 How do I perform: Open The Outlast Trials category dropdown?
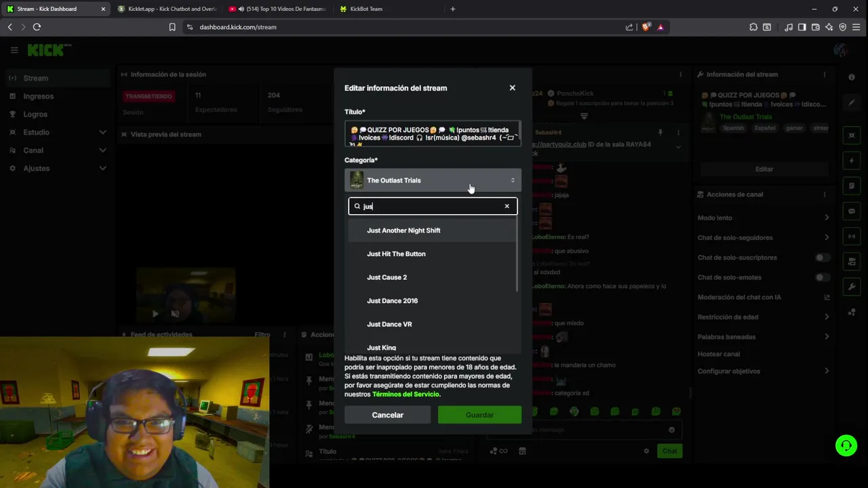tap(433, 180)
